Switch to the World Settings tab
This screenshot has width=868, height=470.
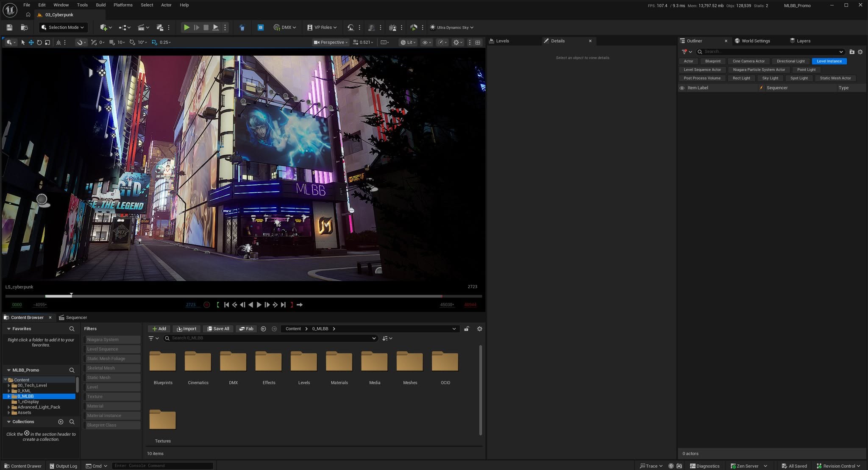(752, 41)
